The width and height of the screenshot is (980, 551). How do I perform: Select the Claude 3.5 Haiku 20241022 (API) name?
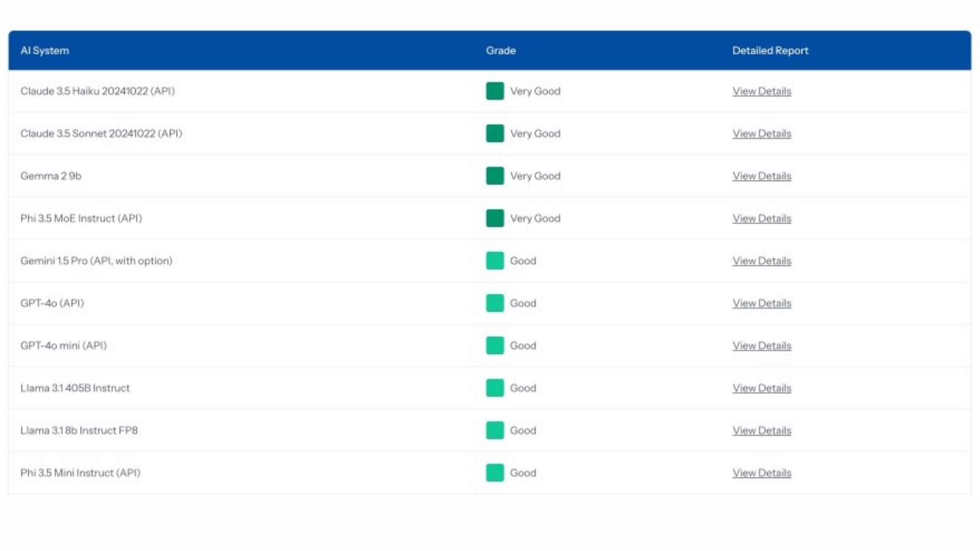tap(97, 91)
